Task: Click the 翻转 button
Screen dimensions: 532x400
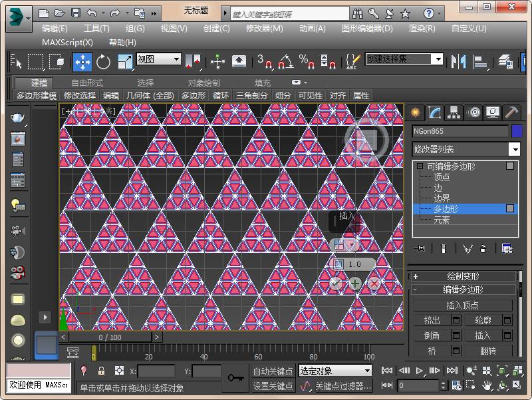Action: coord(488,351)
